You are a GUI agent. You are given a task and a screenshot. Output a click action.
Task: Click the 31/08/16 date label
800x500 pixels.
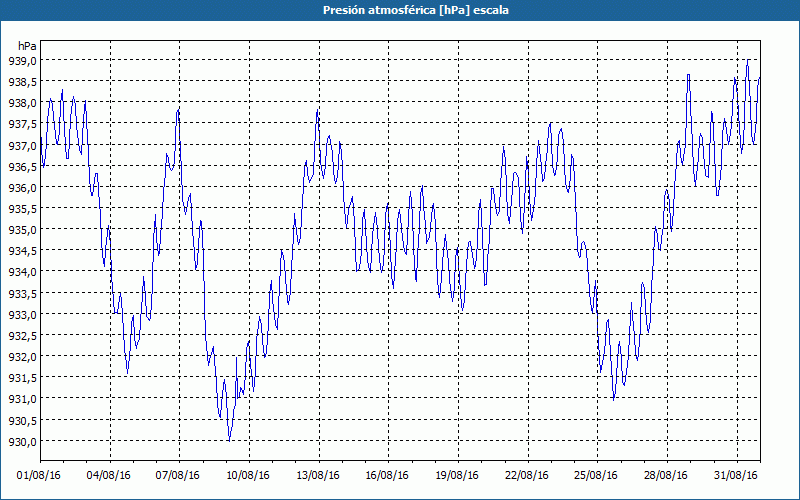point(736,475)
